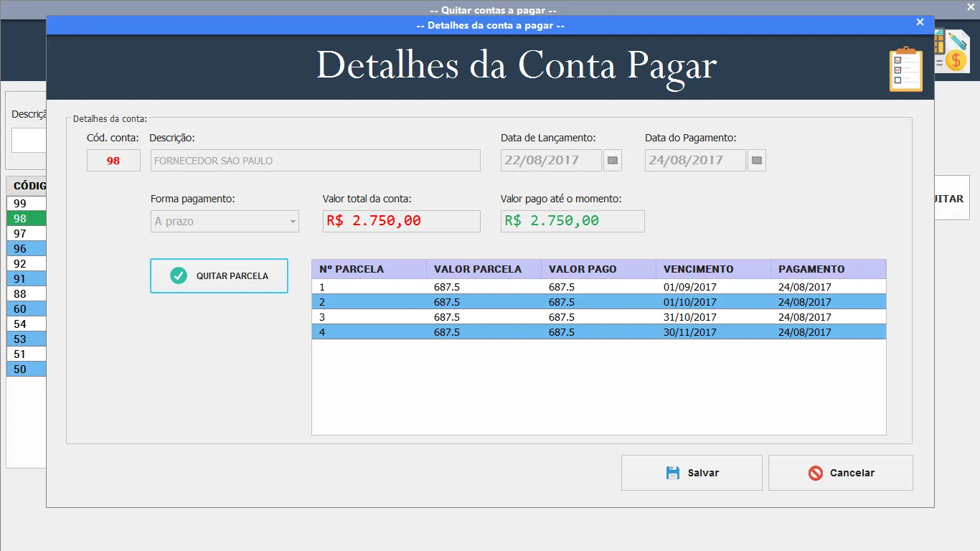Click the green checkmark icon on Quitar Parcela
980x551 pixels.
(179, 275)
